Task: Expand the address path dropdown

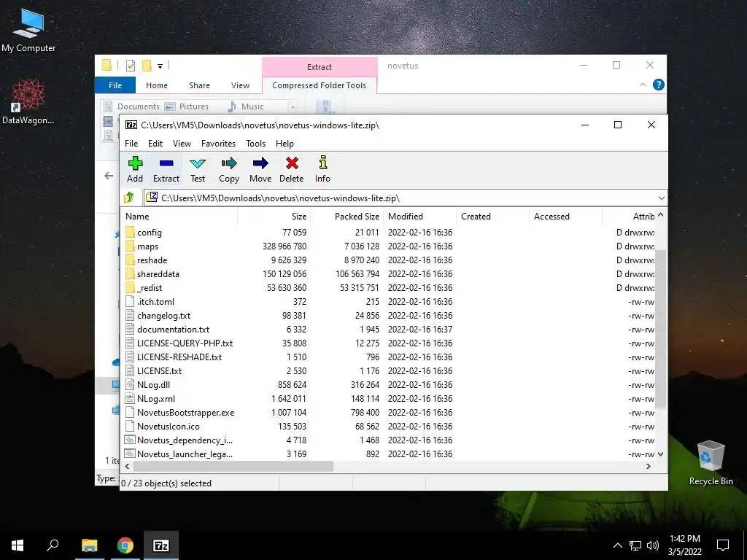Action: click(x=661, y=198)
